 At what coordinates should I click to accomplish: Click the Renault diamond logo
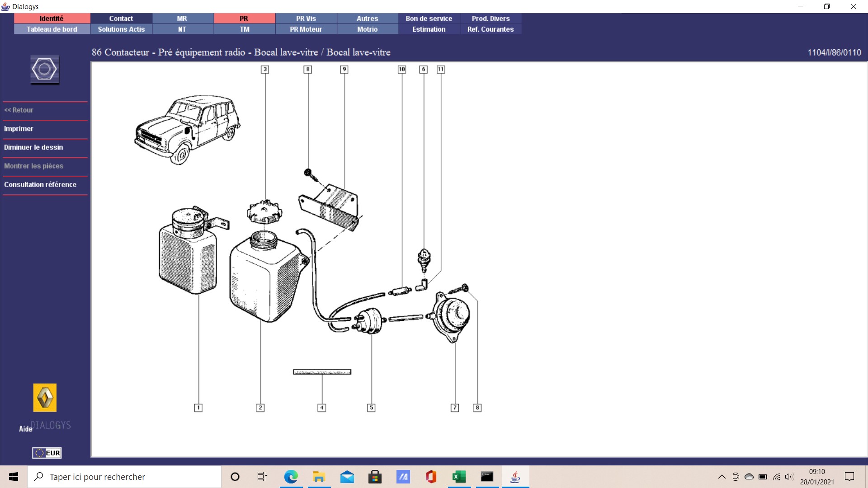(45, 398)
